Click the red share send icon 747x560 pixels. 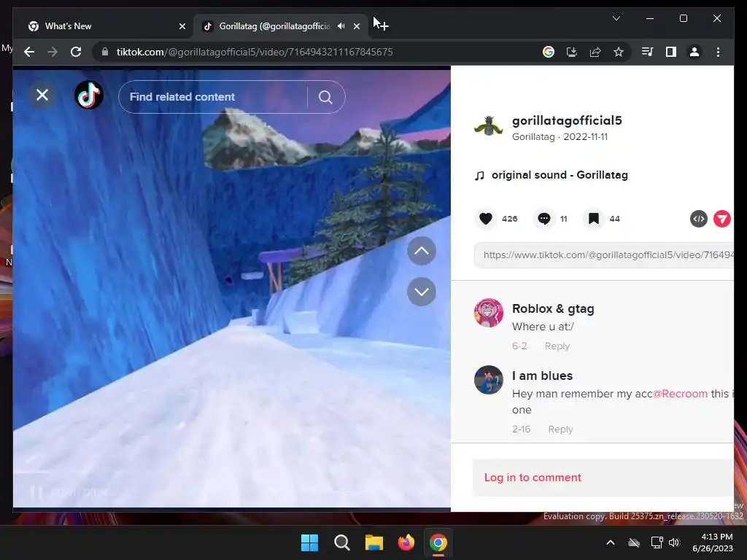(721, 219)
